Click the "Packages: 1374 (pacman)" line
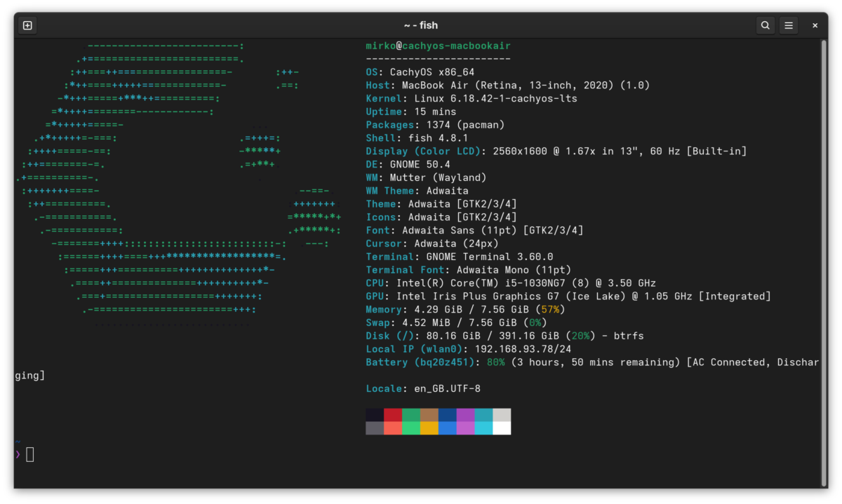Image resolution: width=842 pixels, height=504 pixels. (x=435, y=125)
